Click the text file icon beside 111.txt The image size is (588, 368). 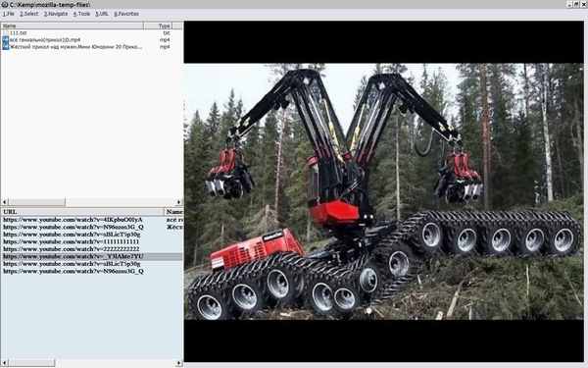5,33
